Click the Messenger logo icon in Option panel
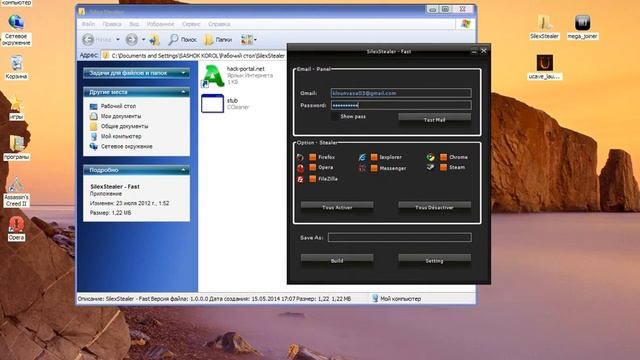This screenshot has width=640, height=360. pos(362,168)
